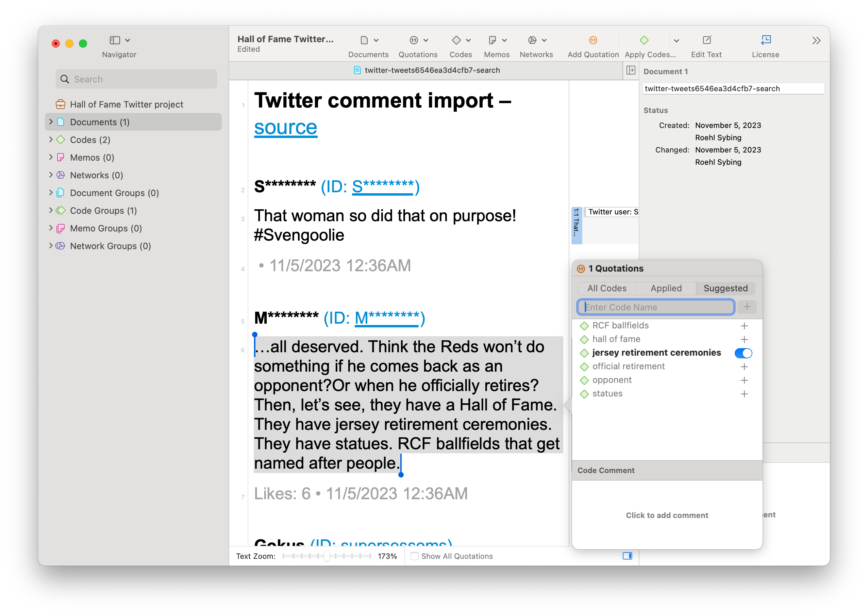Show more toolbar items via double chevron
The height and width of the screenshot is (616, 868).
pyautogui.click(x=816, y=40)
